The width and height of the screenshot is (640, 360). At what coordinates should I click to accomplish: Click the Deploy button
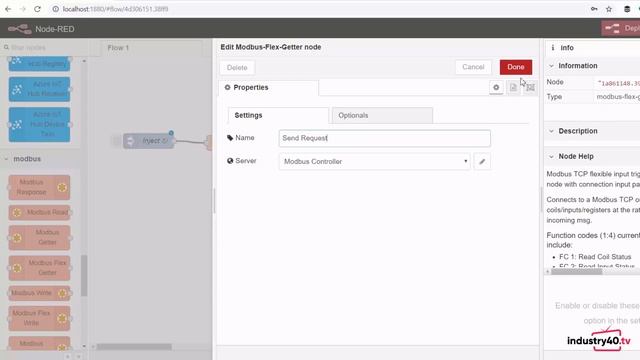621,28
